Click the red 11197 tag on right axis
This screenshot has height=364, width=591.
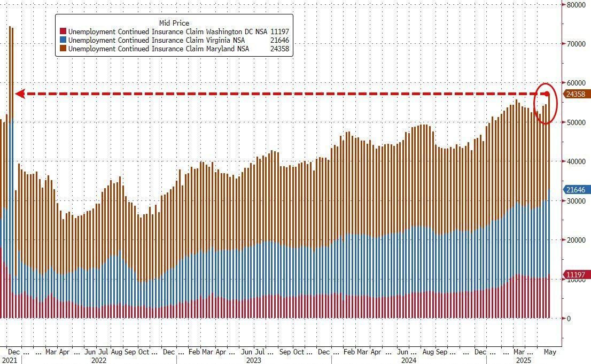coord(576,275)
